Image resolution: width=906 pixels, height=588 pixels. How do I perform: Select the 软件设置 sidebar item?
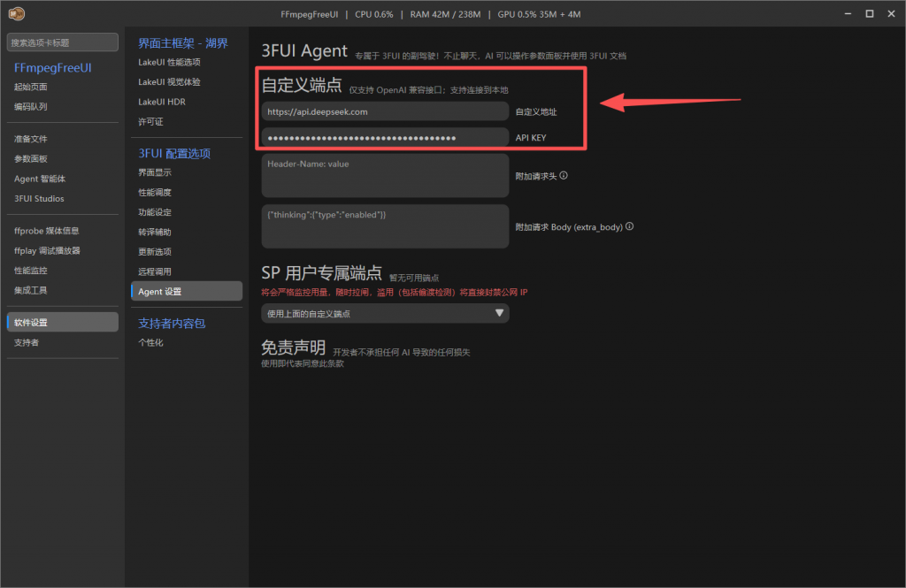pos(63,323)
